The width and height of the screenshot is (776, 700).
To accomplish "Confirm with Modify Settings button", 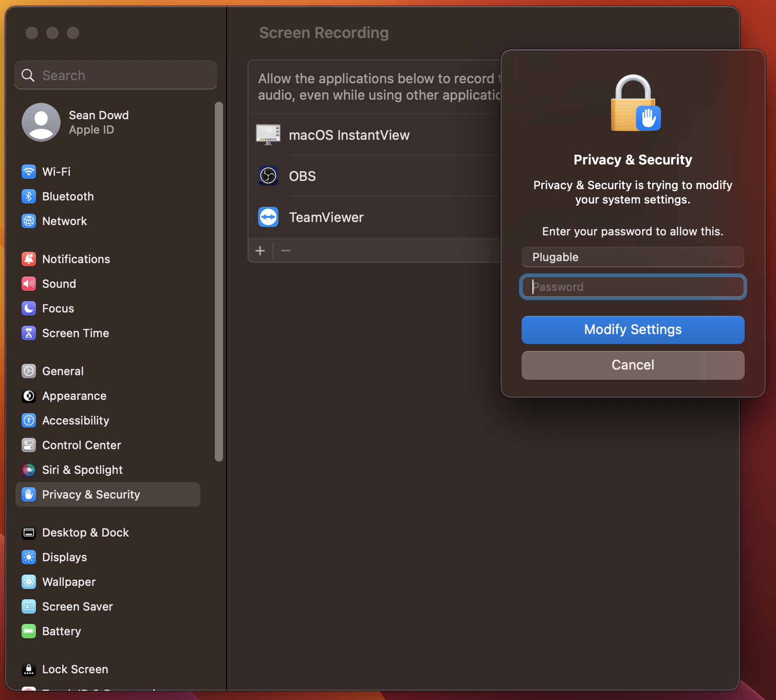I will click(633, 329).
